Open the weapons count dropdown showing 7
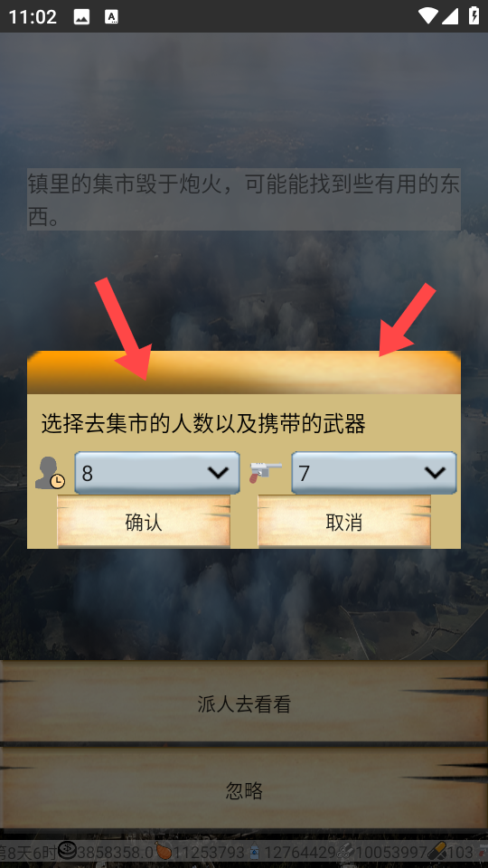The height and width of the screenshot is (868, 488). point(374,473)
